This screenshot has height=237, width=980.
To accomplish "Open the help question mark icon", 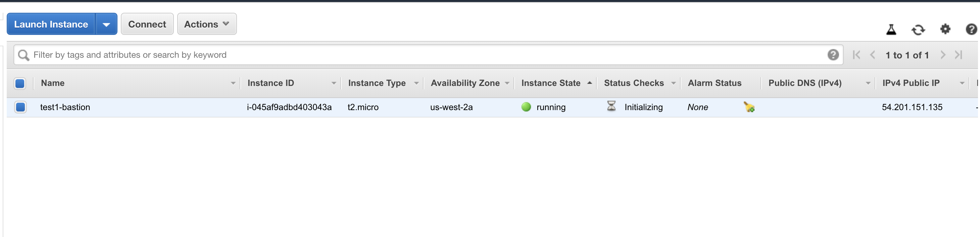I will pos(971,29).
